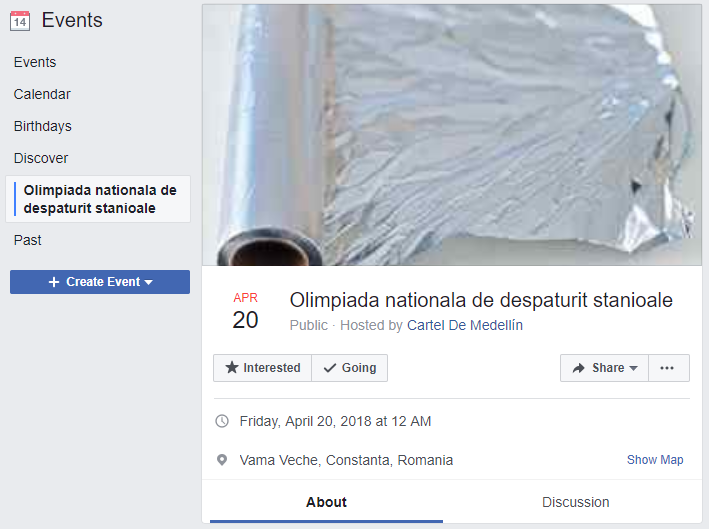The height and width of the screenshot is (529, 709).
Task: Click the star icon on Interested
Action: (232, 367)
